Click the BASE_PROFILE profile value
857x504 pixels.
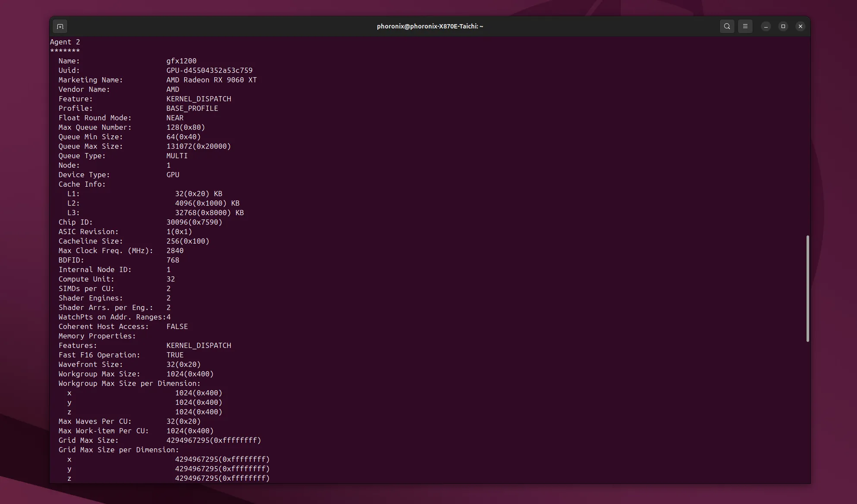point(192,108)
